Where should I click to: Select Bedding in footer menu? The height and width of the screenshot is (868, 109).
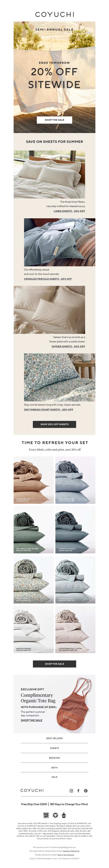tap(55, 758)
